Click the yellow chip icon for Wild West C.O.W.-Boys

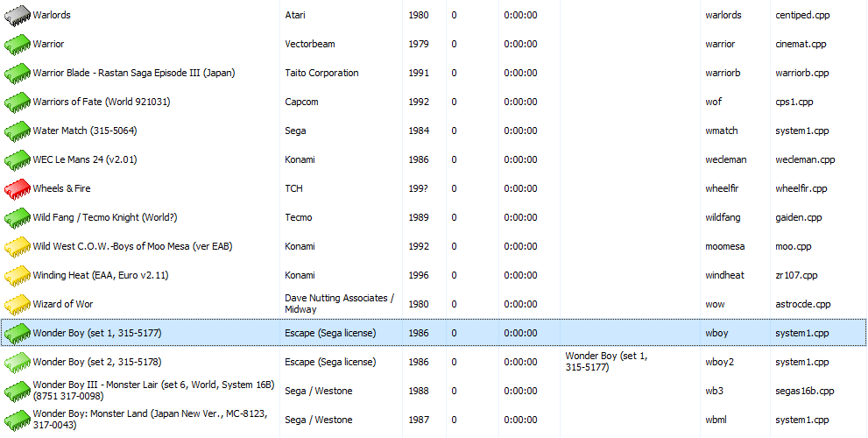(18, 247)
